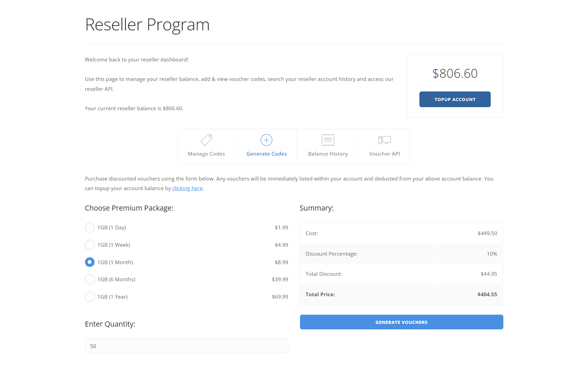Screen dimensions: 588x386
Task: Click the Generate Codes tab label
Action: 267,154
